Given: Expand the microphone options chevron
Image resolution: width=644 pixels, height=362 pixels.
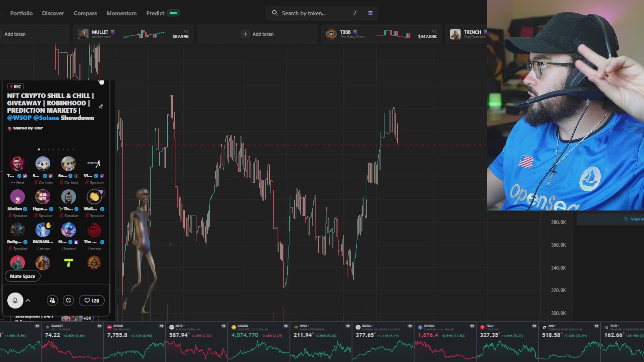Looking at the screenshot, I should (28, 301).
